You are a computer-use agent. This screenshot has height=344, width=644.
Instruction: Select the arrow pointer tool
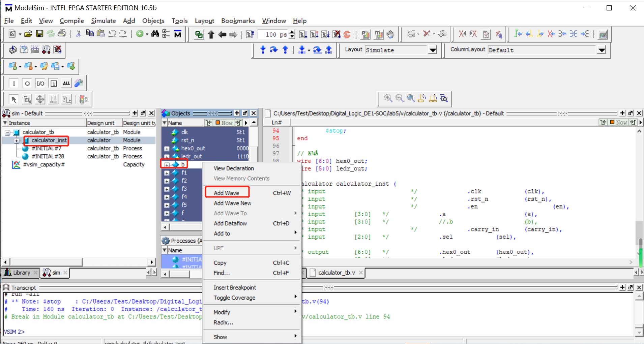pos(14,99)
